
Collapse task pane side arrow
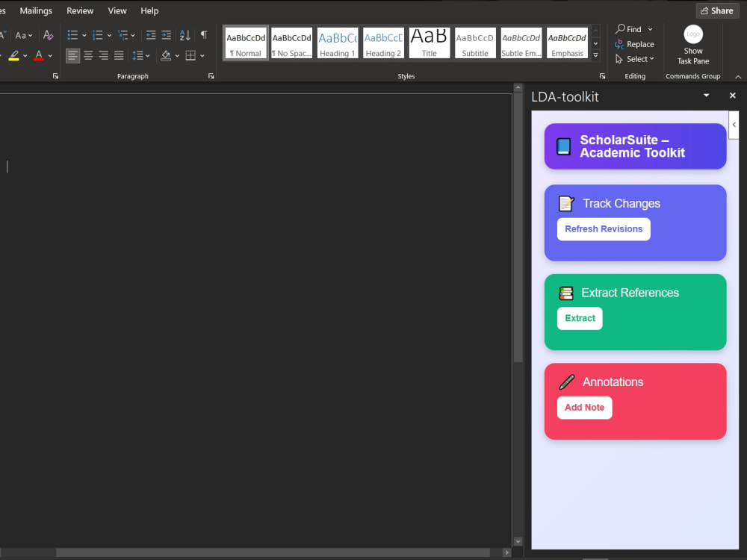pyautogui.click(x=734, y=125)
